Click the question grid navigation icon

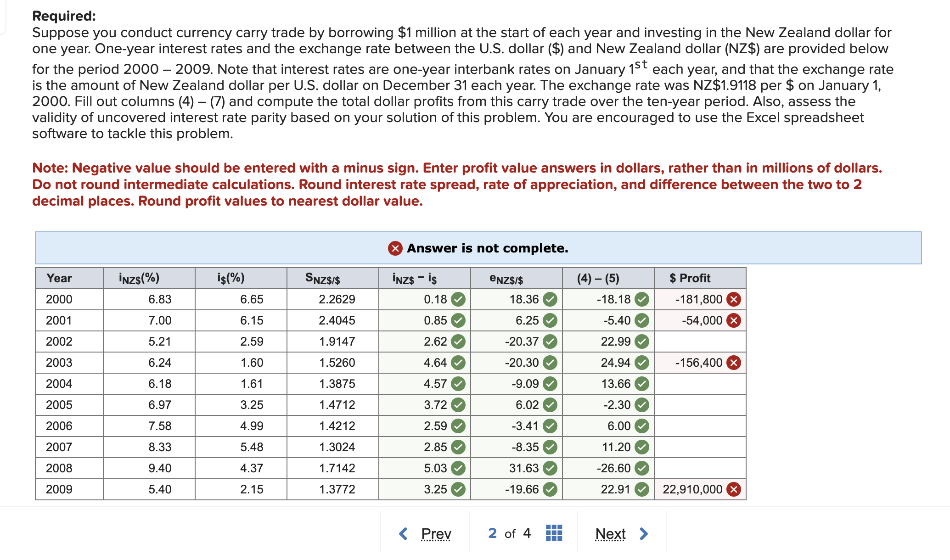point(554,533)
